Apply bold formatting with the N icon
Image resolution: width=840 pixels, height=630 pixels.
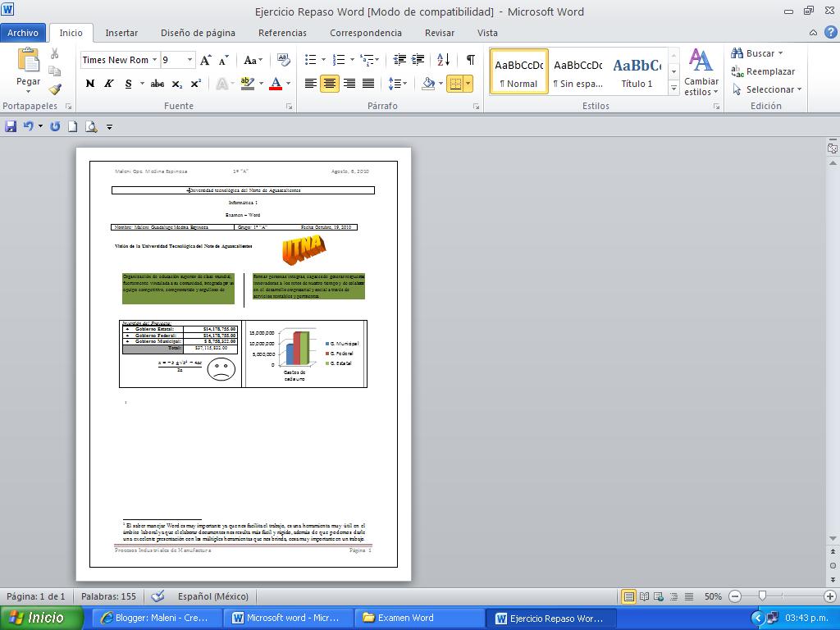pos(90,84)
